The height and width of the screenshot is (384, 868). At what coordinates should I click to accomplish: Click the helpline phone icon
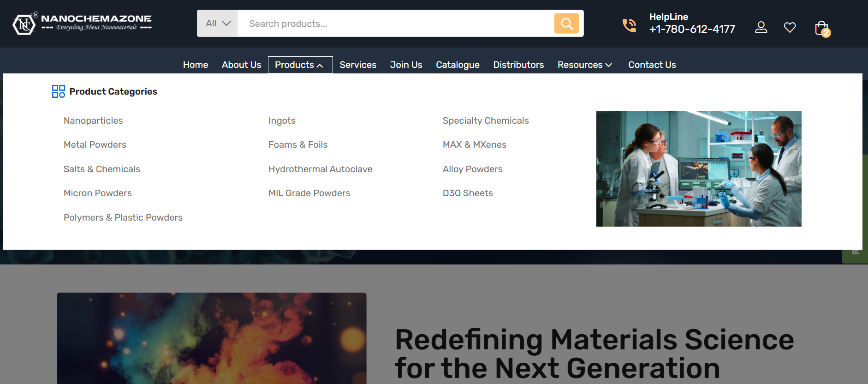click(x=629, y=25)
